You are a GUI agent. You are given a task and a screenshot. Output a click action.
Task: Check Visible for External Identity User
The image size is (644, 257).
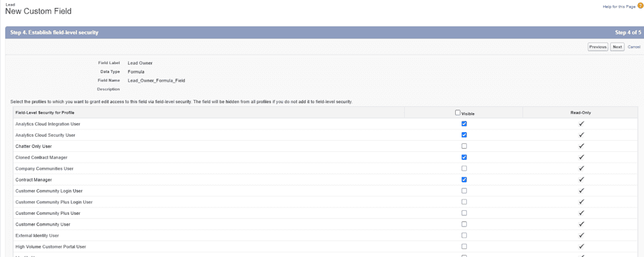(x=464, y=235)
